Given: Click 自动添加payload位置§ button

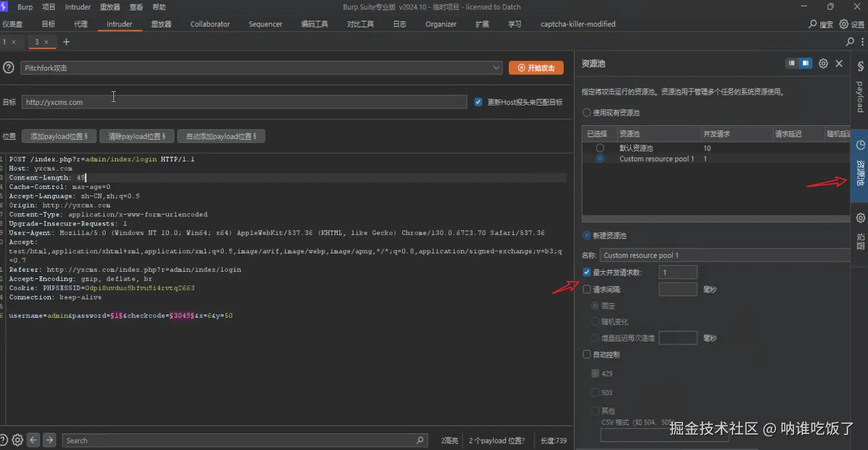Looking at the screenshot, I should point(221,136).
